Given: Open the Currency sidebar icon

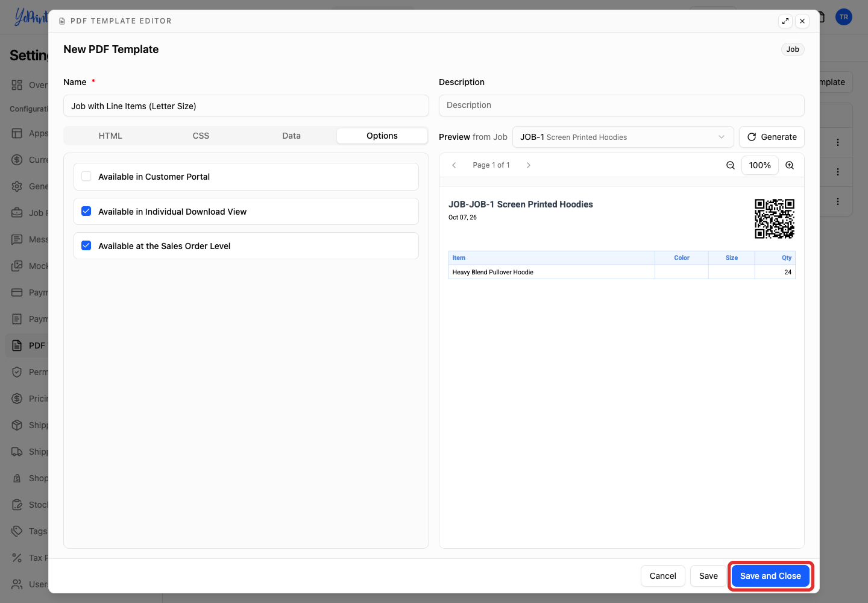Looking at the screenshot, I should pos(17,160).
